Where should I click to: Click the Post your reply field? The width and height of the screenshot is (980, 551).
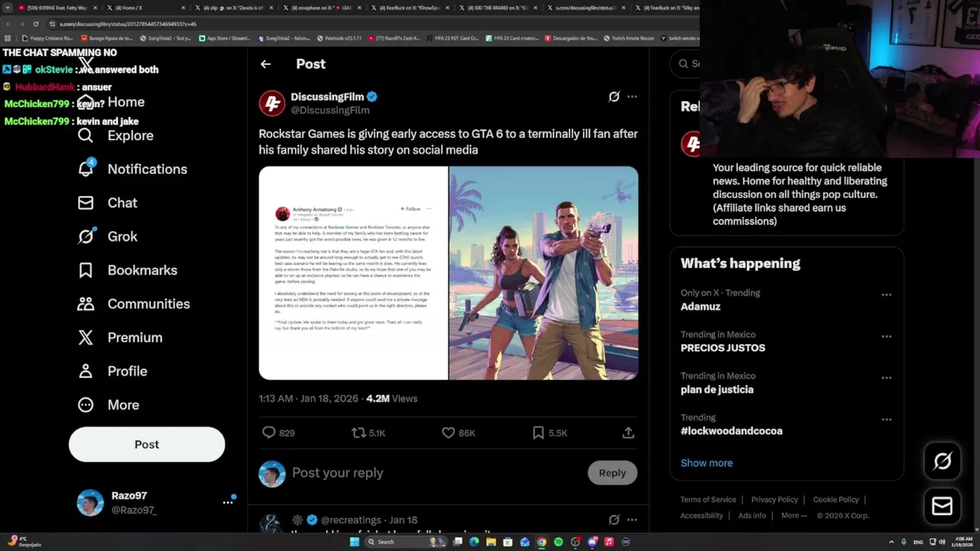click(x=436, y=473)
